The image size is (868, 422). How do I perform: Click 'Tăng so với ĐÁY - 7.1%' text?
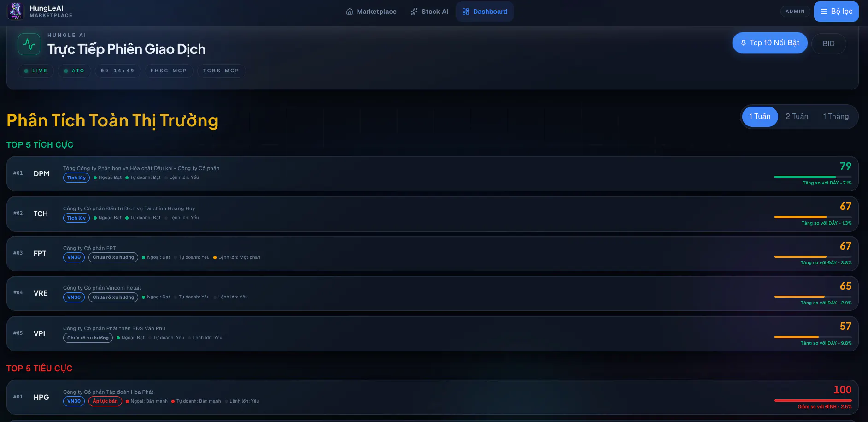827,183
